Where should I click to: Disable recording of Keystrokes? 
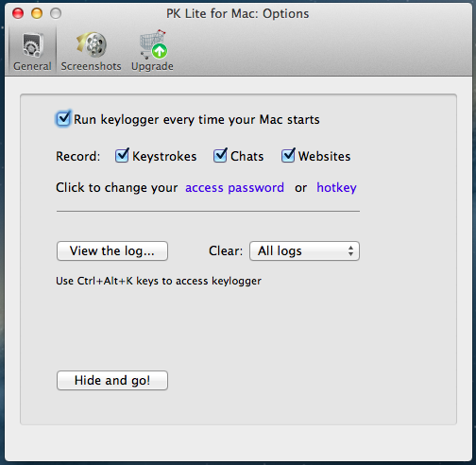tap(122, 155)
